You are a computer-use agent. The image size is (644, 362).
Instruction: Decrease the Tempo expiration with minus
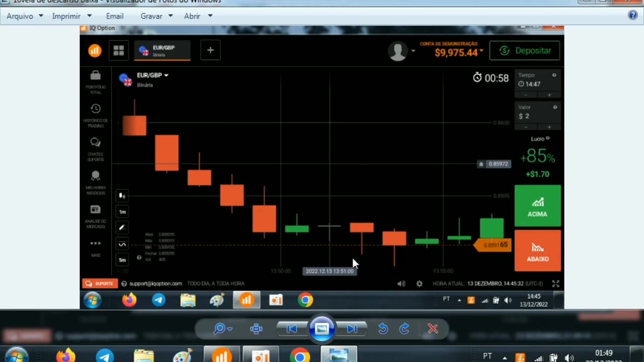526,95
